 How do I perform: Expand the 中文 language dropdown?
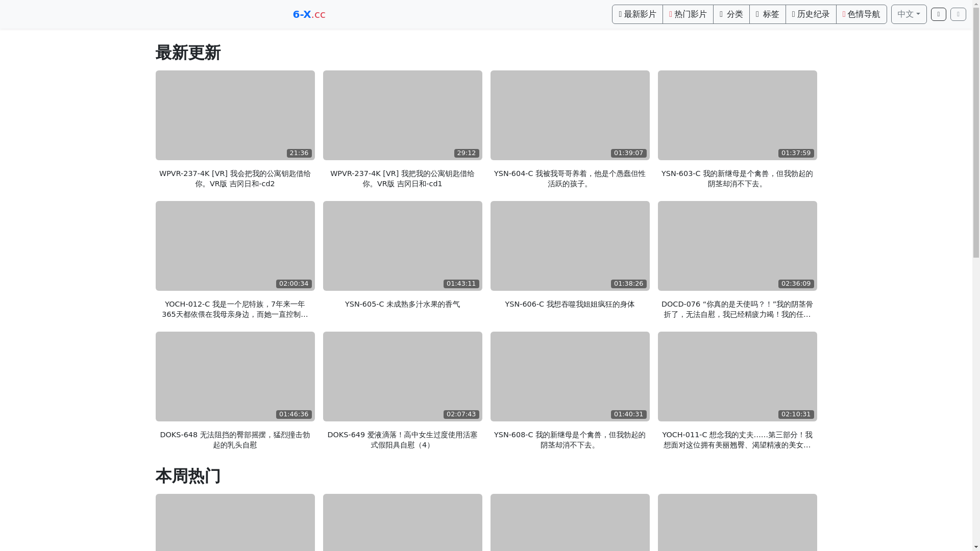[909, 14]
